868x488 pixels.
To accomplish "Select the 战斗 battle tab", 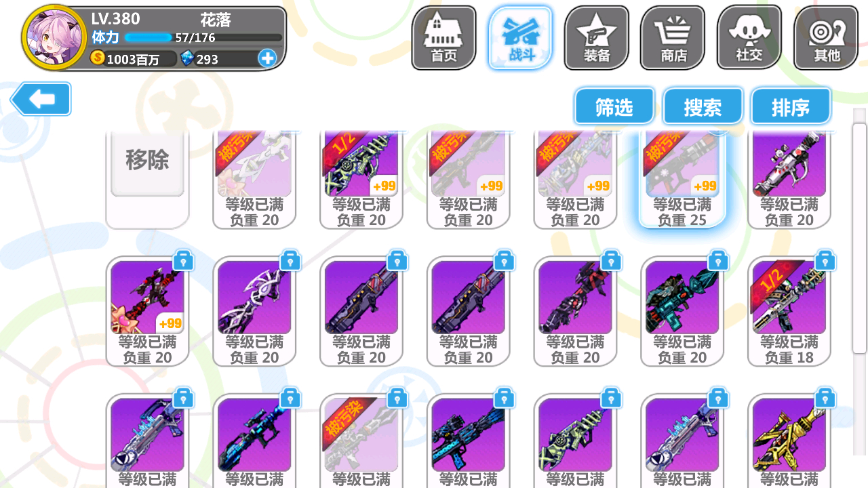I will (x=521, y=38).
